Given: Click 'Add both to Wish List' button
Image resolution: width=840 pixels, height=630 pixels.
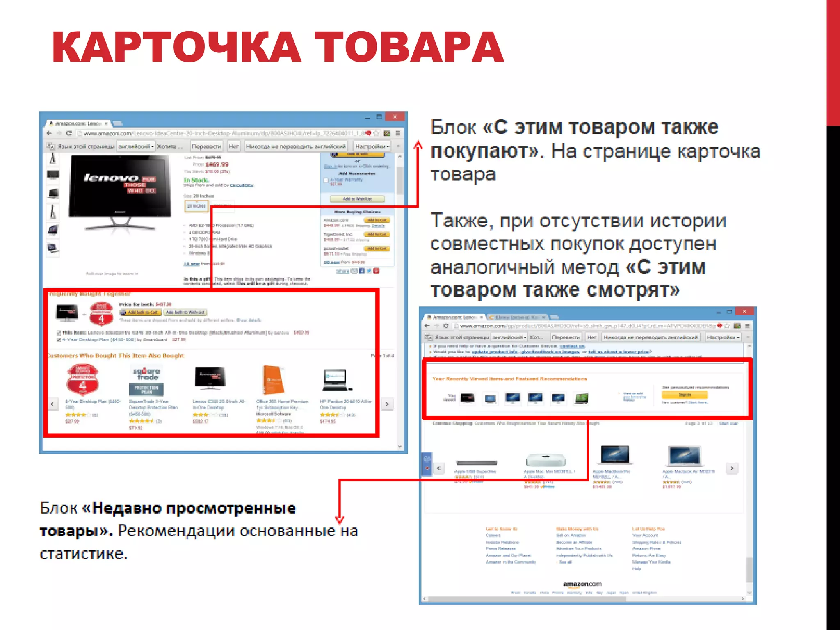Looking at the screenshot, I should tap(186, 313).
